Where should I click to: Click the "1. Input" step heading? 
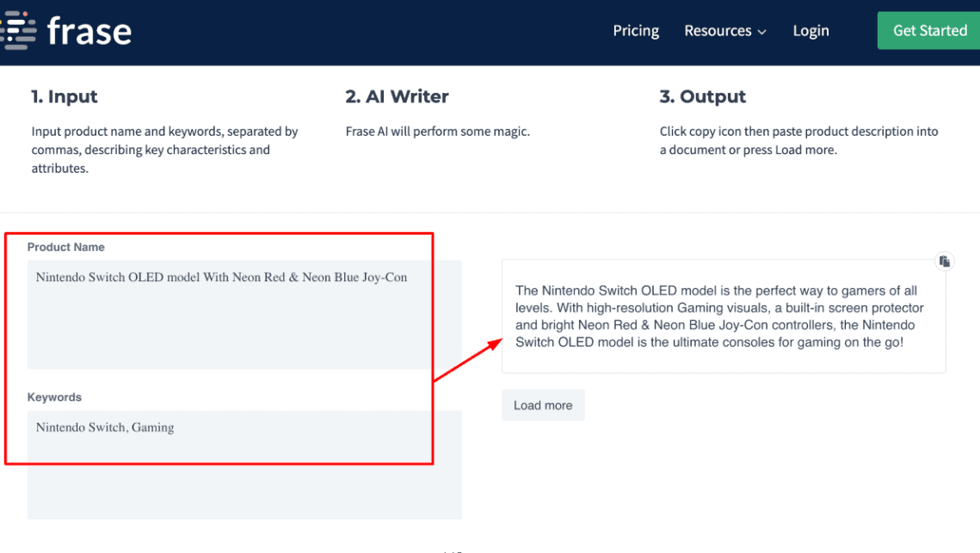tap(65, 96)
